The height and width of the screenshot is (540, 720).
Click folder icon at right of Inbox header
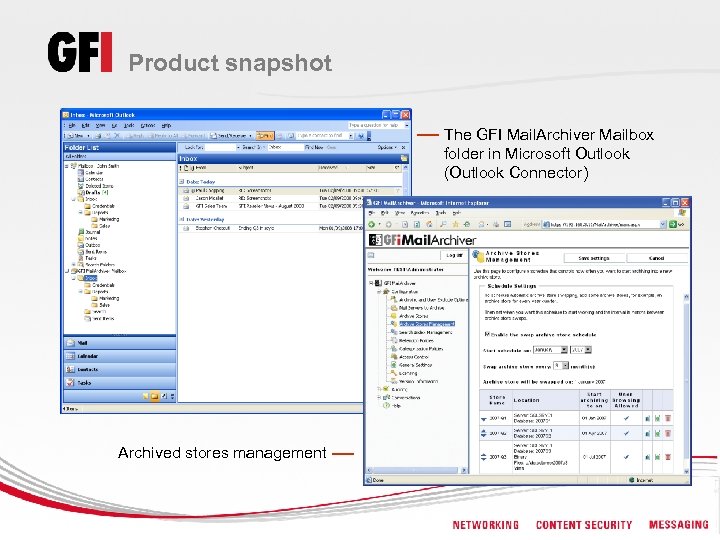[404, 158]
